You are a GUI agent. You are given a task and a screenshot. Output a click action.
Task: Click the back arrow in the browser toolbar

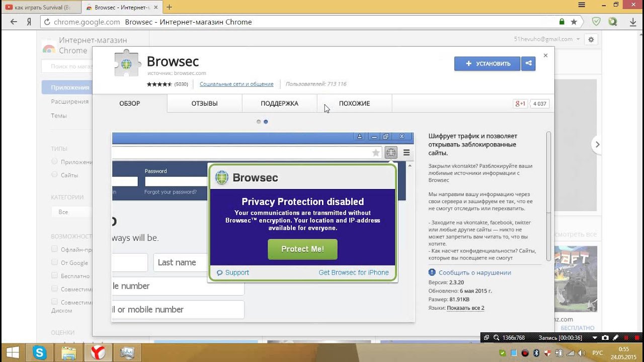(14, 22)
